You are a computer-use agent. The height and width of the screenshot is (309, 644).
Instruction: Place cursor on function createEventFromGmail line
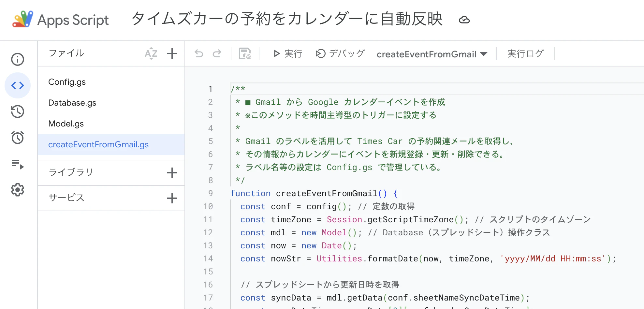point(314,193)
